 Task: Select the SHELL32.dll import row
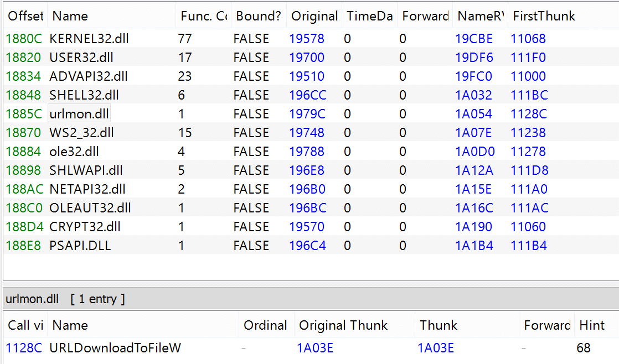click(312, 95)
